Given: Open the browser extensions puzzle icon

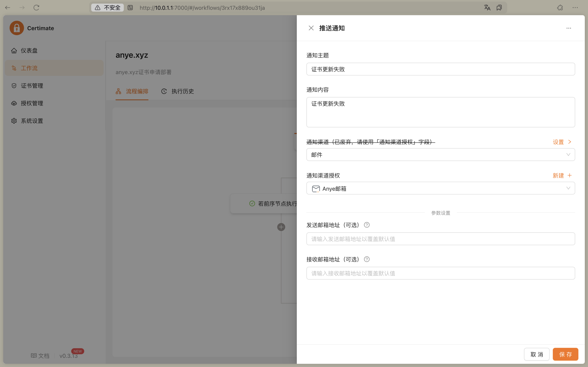Looking at the screenshot, I should click(x=560, y=8).
